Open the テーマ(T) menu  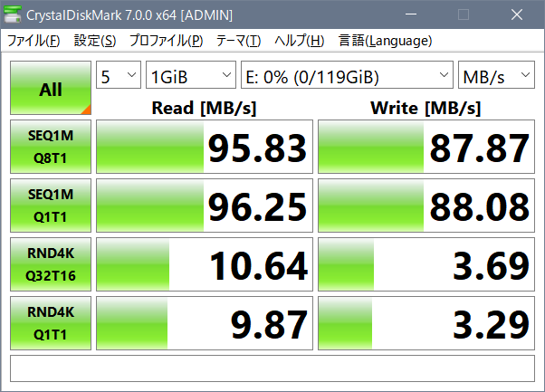pos(238,41)
